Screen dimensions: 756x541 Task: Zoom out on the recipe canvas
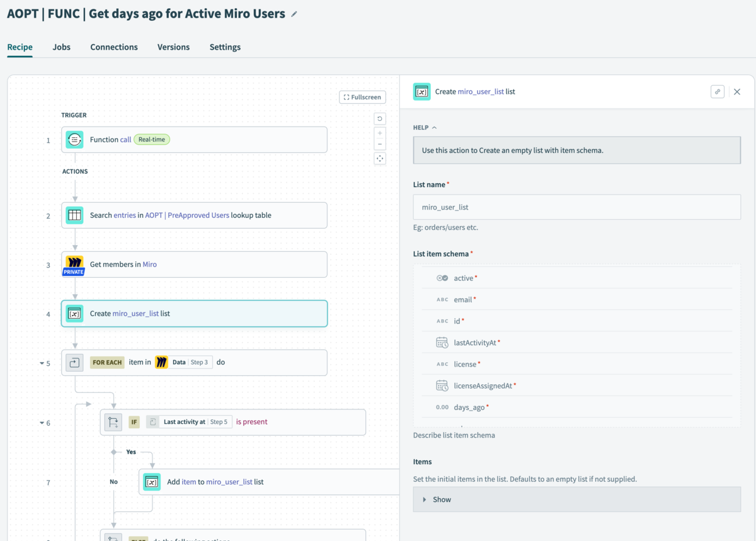point(380,144)
